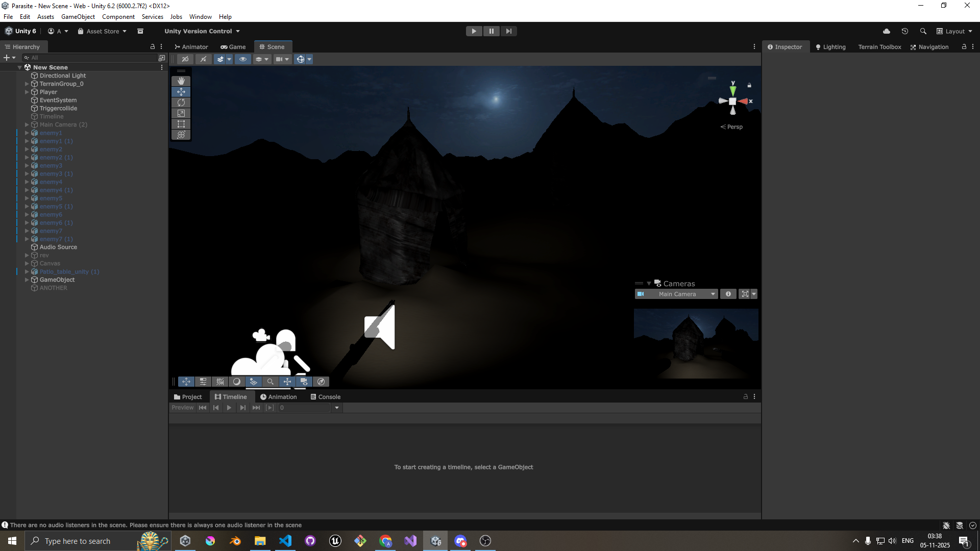Toggle the Hierarchy panel lock
Screen dimensions: 980x551
(x=152, y=46)
